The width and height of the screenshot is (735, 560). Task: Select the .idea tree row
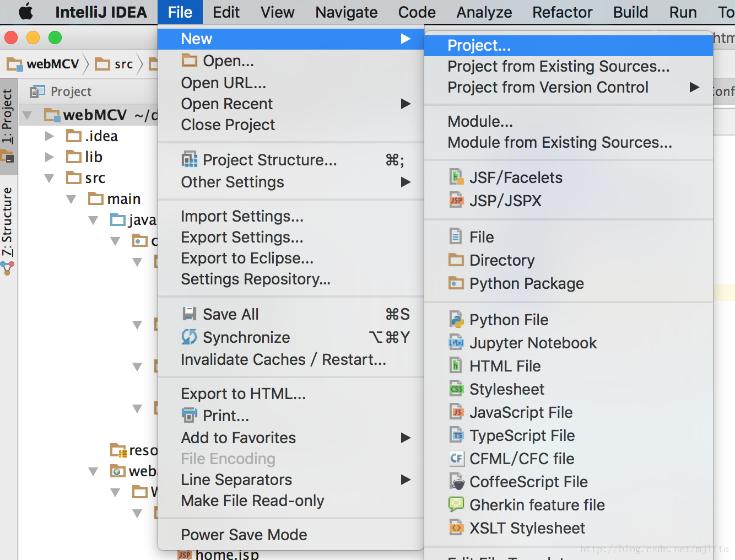coord(88,136)
